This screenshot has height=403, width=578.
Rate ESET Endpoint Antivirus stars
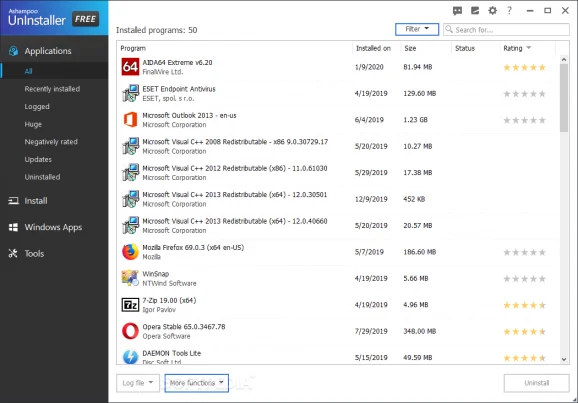click(x=524, y=94)
